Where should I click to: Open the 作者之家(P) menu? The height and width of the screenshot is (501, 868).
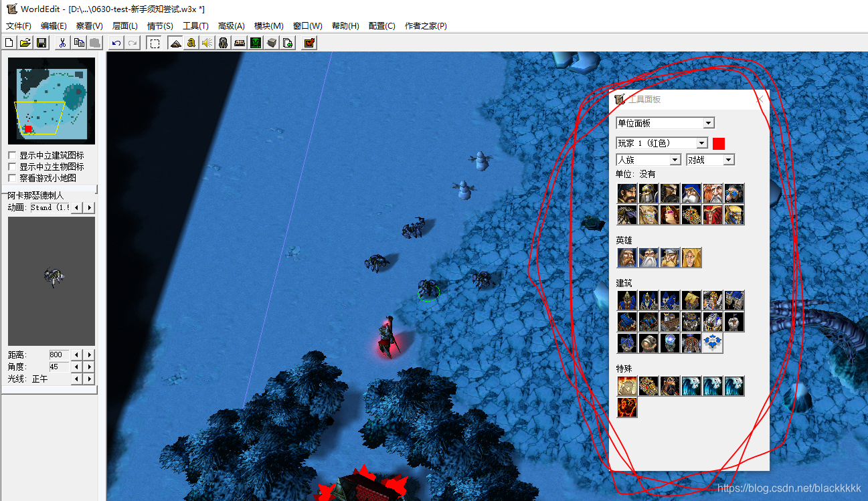[x=426, y=26]
